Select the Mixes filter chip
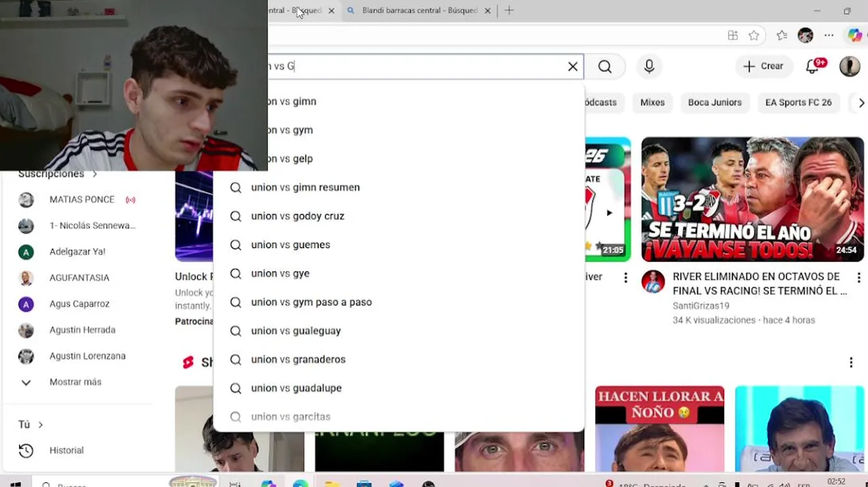This screenshot has width=868, height=487. 652,102
